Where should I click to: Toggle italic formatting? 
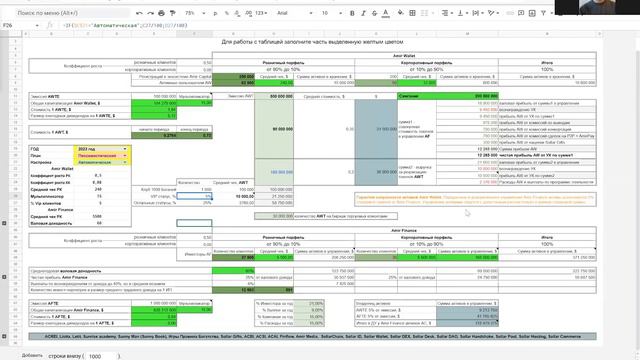coord(363,13)
